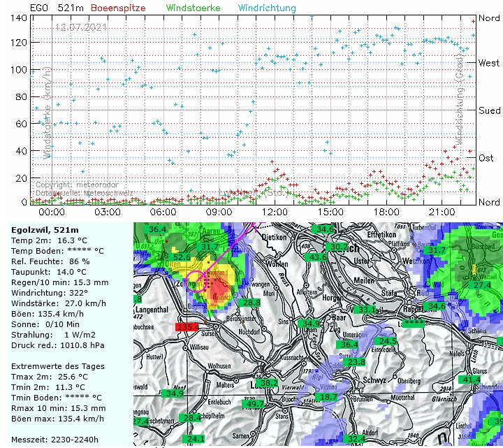Select the Tmax 2m: 25.6 °C row

[50, 377]
